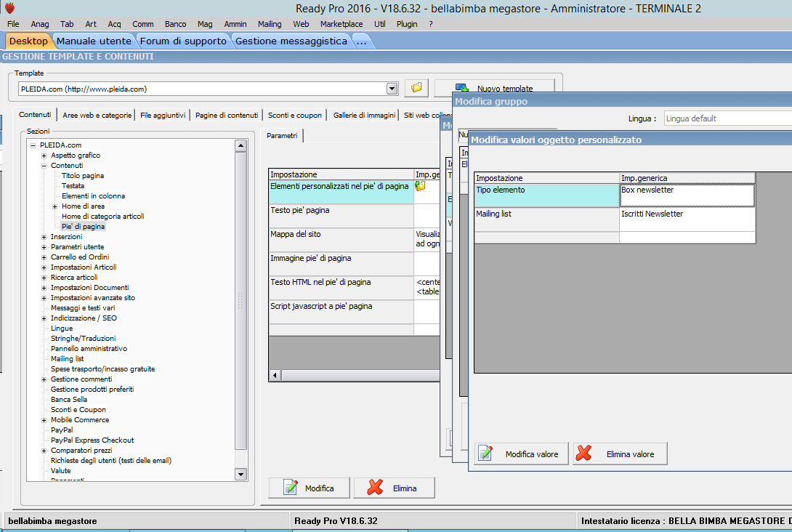Open the Anag menu

tap(40, 24)
